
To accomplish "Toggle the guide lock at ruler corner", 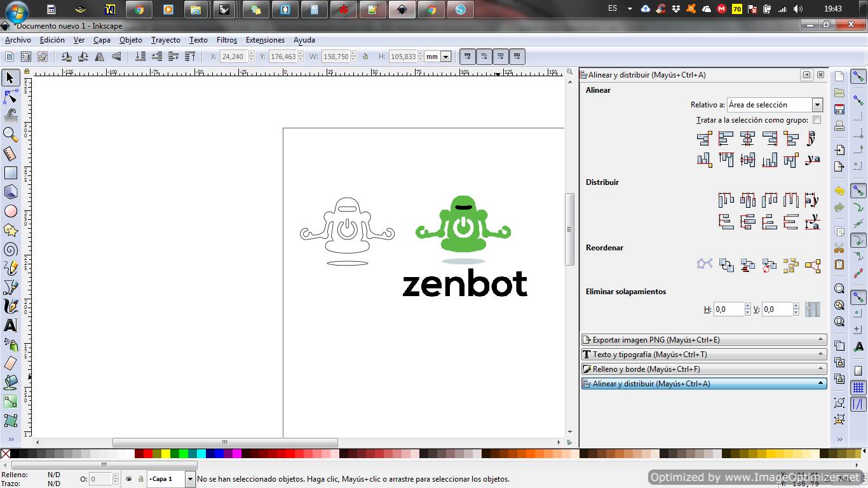I will (x=26, y=72).
